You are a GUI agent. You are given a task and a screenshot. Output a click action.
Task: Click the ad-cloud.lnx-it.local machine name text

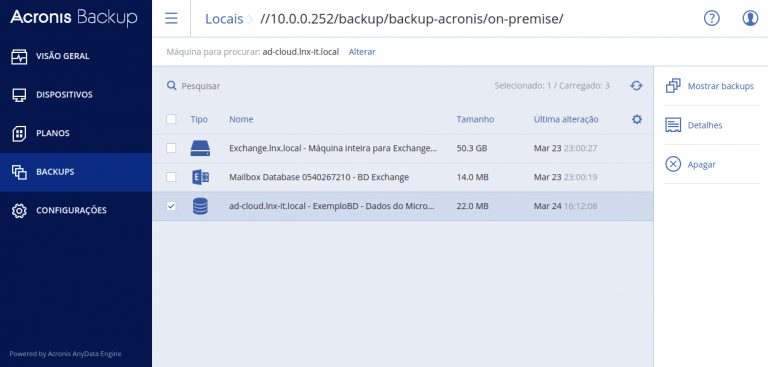pos(301,51)
